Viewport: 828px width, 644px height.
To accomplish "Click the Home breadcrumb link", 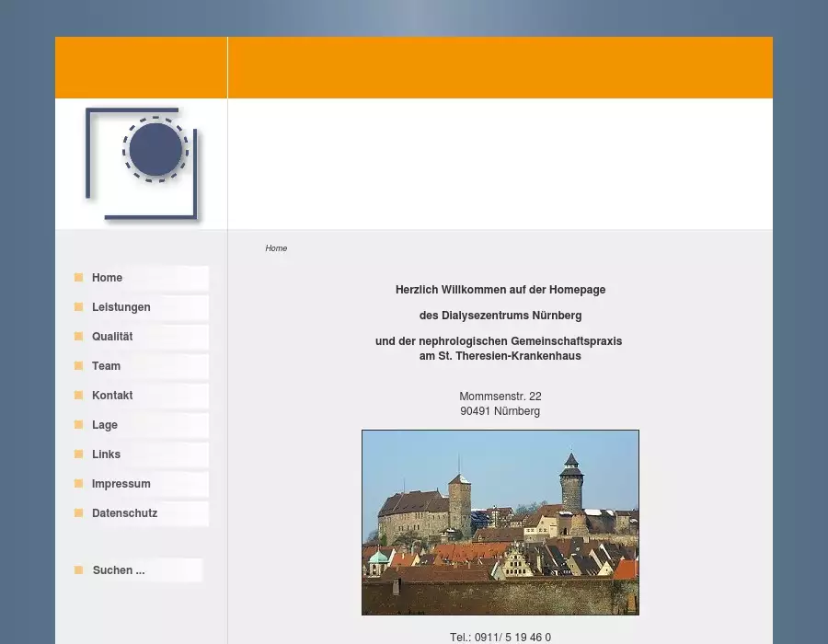I will coord(276,248).
